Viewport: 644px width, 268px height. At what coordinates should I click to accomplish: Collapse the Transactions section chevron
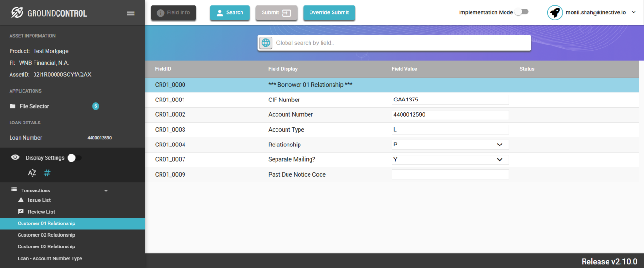(106, 190)
